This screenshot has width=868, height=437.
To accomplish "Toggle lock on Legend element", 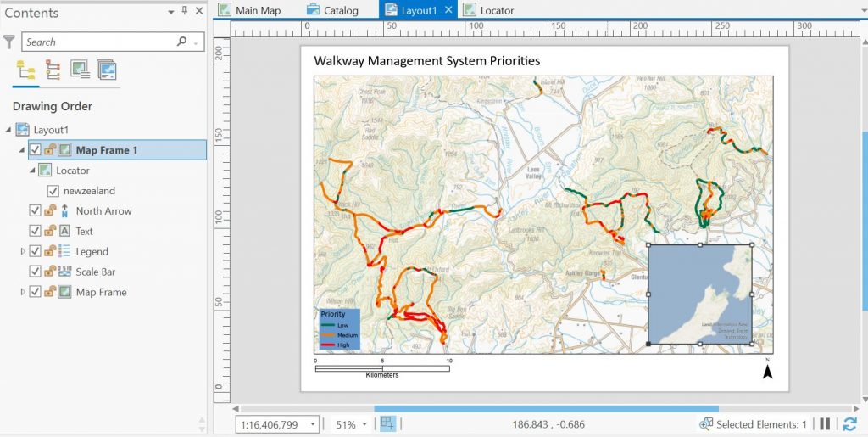I will coord(50,251).
